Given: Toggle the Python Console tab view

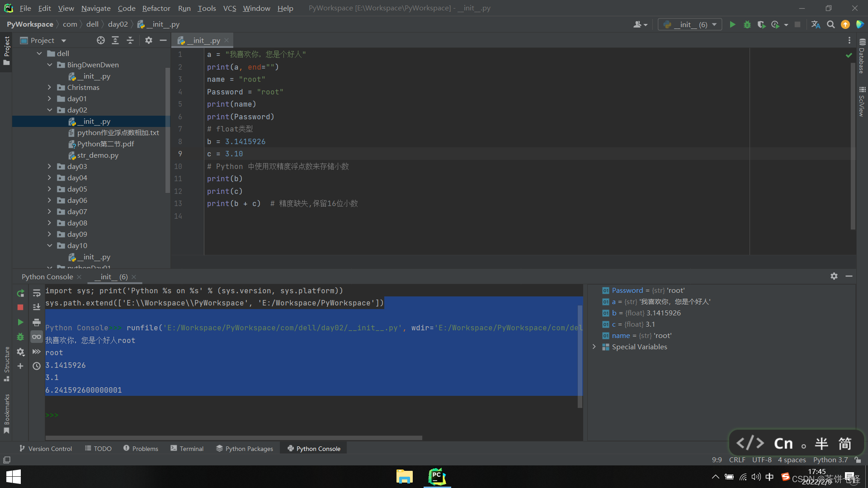Looking at the screenshot, I should coord(315,448).
